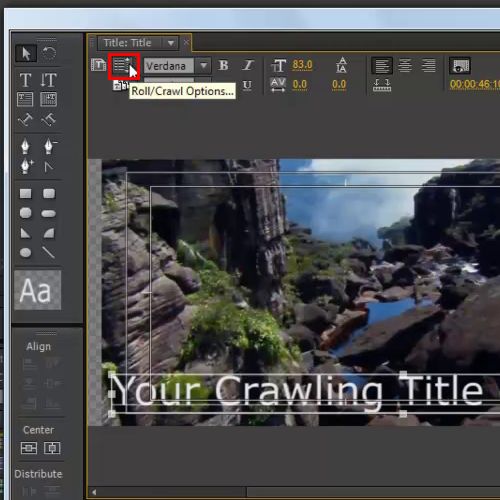Screen dimensions: 500x500
Task: Open the Aa title style swatch
Action: coord(37,290)
